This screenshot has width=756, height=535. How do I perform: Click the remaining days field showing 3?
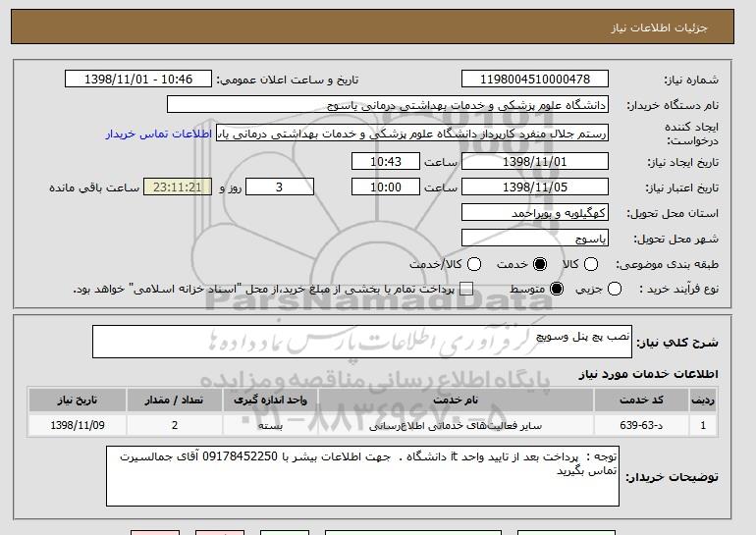280,187
